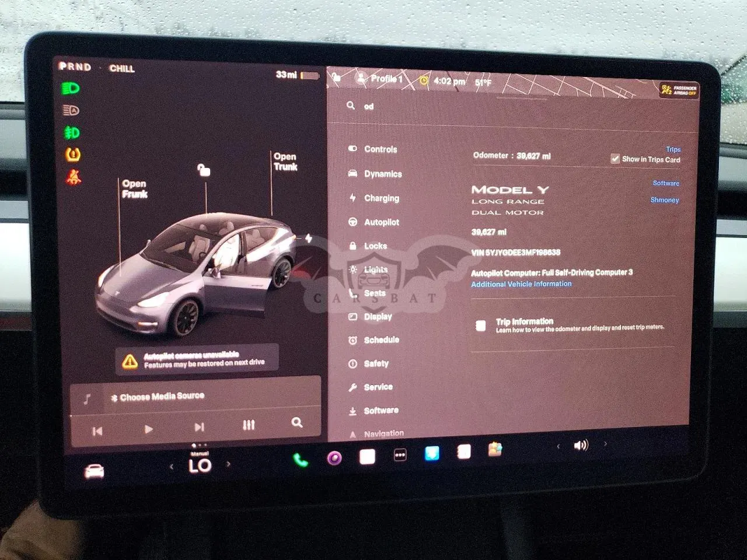Open the Safety menu
Viewport: 747px width, 560px height.
pyautogui.click(x=368, y=363)
